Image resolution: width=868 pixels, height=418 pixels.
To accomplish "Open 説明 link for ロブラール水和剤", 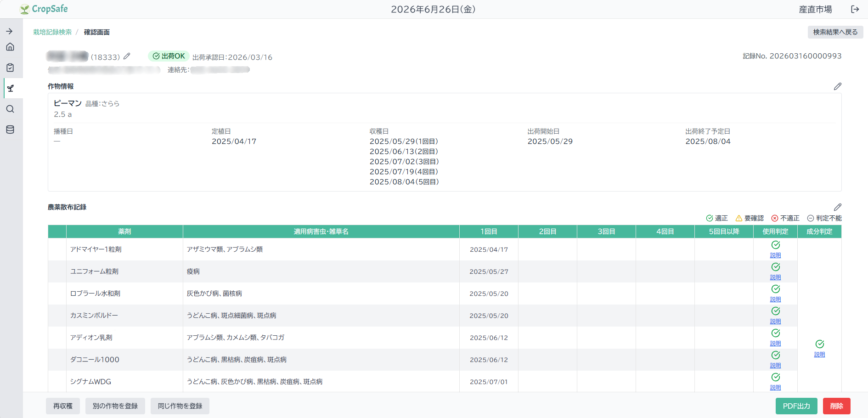I will pyautogui.click(x=775, y=299).
